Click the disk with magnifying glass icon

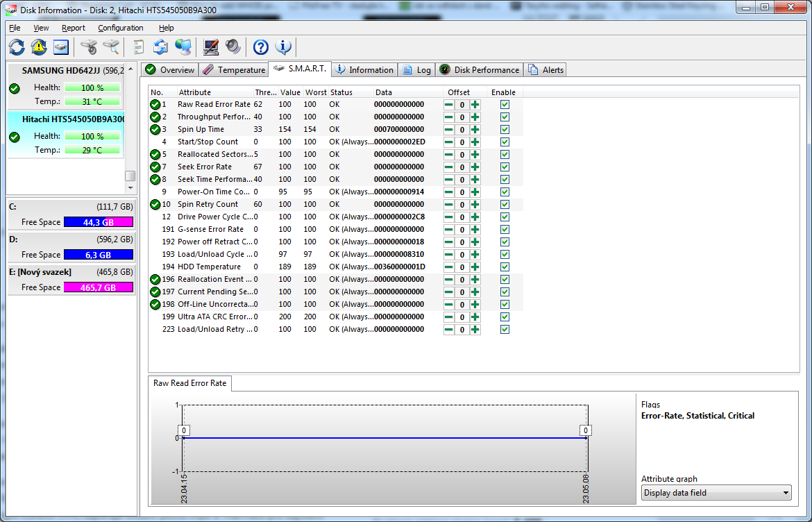111,47
